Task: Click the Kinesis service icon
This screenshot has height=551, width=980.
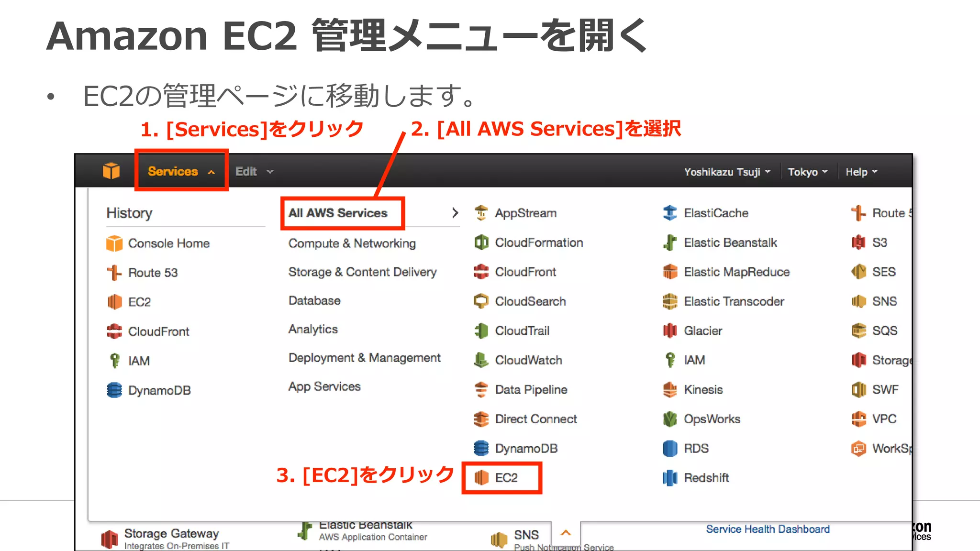Action: click(x=670, y=389)
